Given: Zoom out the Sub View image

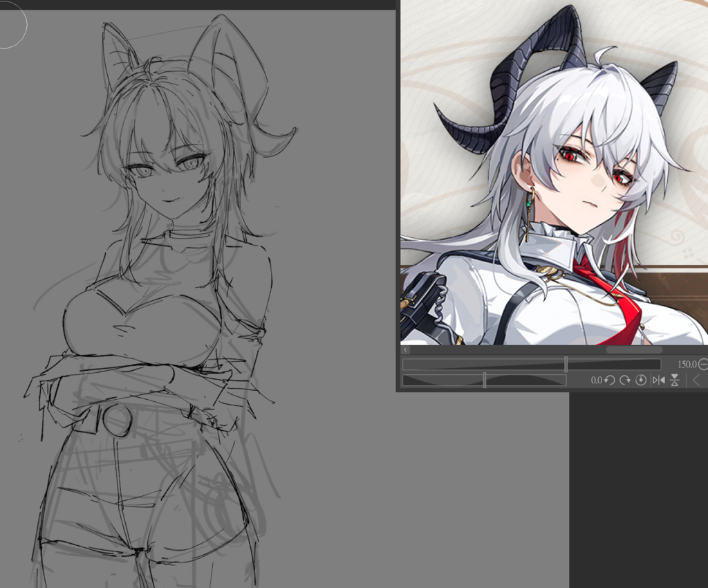Looking at the screenshot, I should click(703, 364).
